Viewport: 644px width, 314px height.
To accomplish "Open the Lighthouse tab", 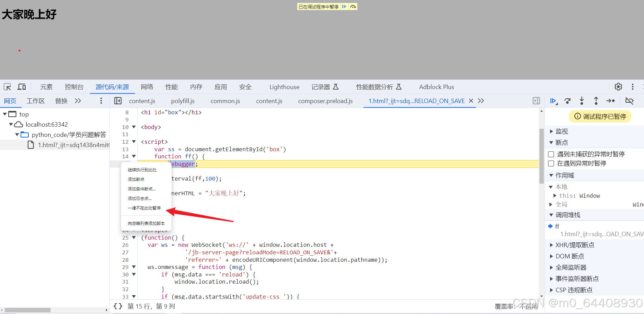I will coord(284,87).
